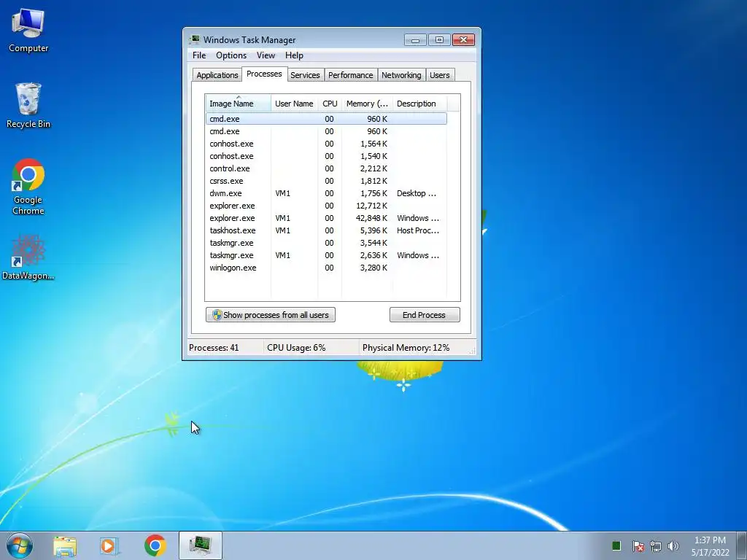
Task: Close the Task Manager window
Action: click(x=463, y=40)
